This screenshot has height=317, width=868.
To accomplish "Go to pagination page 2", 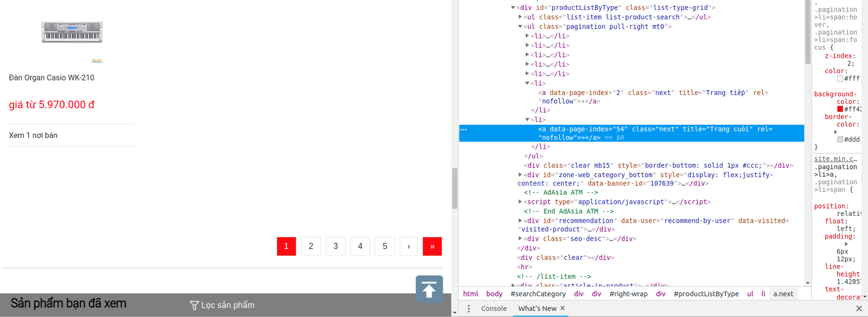I will (311, 246).
